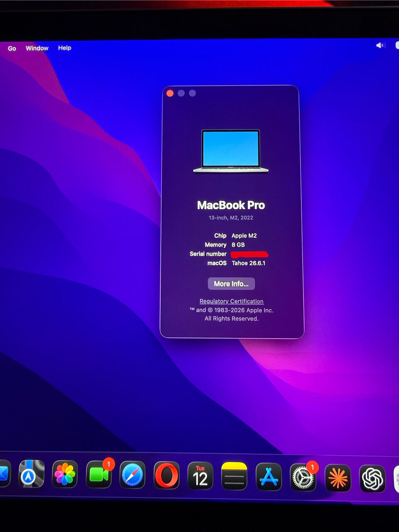Click the Apple M2 chip value
Image resolution: width=399 pixels, height=532 pixels.
[x=244, y=236]
